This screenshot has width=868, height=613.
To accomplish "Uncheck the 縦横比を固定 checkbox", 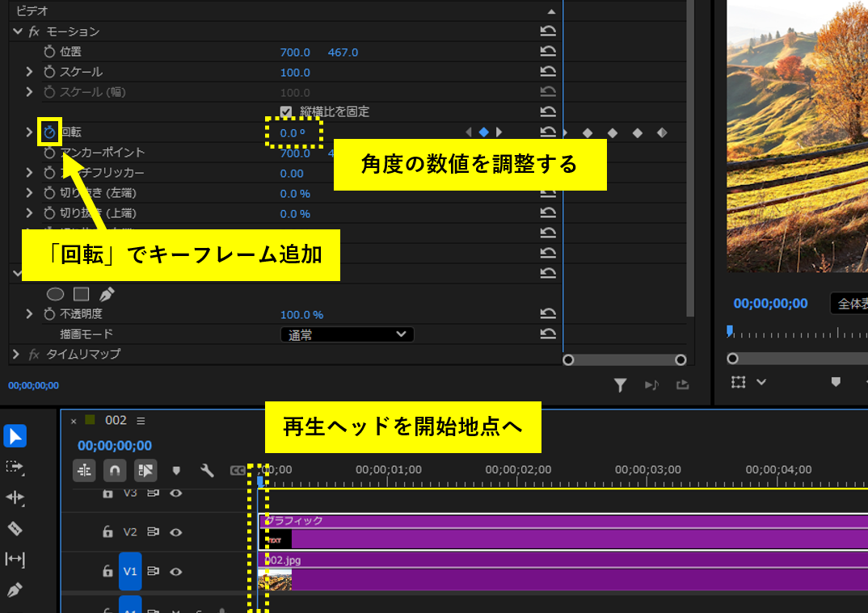I will (286, 111).
